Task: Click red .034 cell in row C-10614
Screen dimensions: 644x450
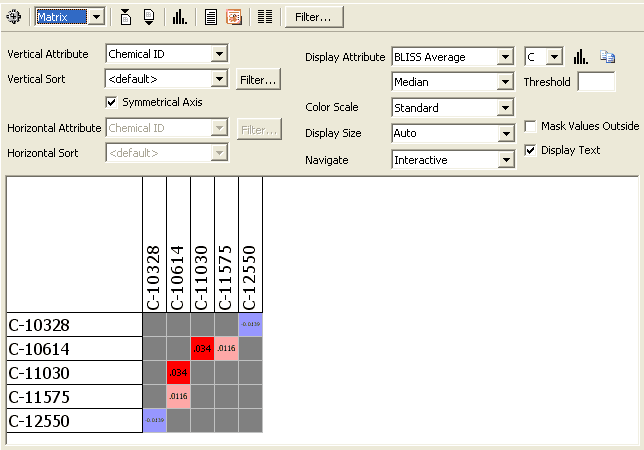Action: tap(202, 349)
